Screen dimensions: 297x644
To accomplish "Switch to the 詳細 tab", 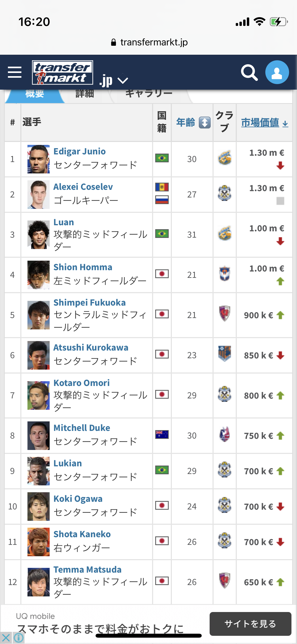I will pos(84,94).
